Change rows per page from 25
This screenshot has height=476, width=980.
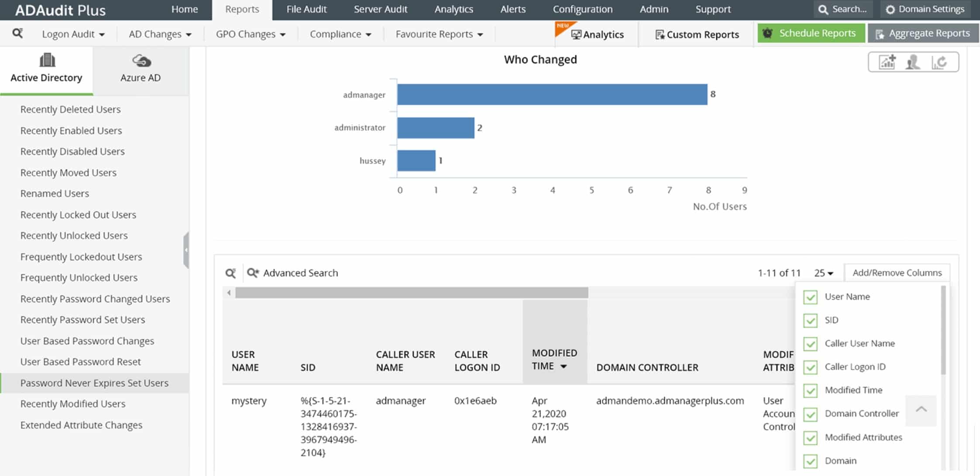pyautogui.click(x=824, y=273)
